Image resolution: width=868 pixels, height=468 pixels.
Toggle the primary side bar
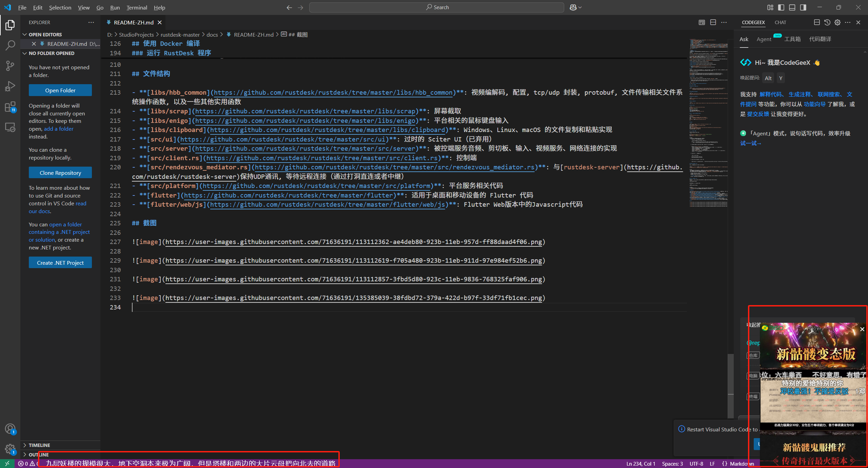(x=781, y=7)
